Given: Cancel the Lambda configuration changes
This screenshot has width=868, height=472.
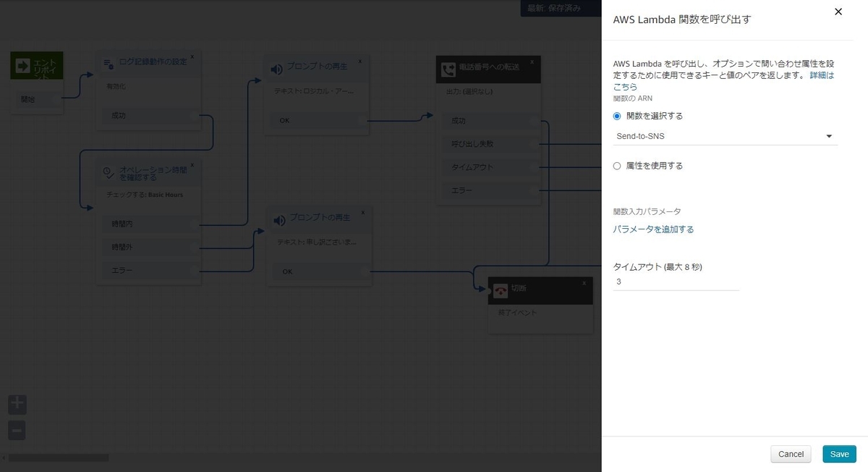Looking at the screenshot, I should pos(791,454).
